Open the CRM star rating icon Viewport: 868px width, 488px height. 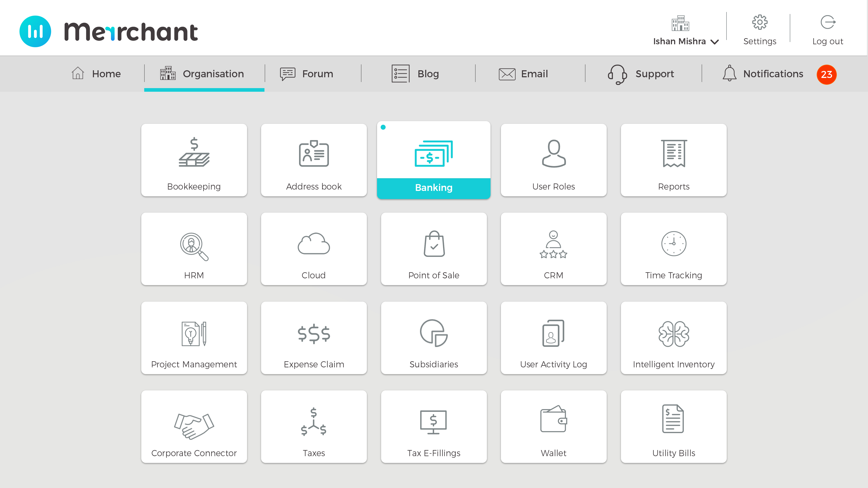click(553, 244)
